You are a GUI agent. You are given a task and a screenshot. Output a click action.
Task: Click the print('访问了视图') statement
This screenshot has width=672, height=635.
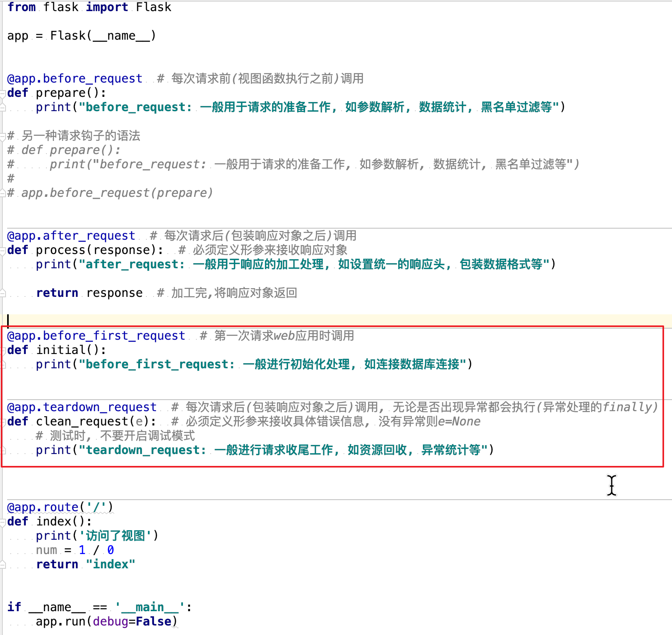97,536
